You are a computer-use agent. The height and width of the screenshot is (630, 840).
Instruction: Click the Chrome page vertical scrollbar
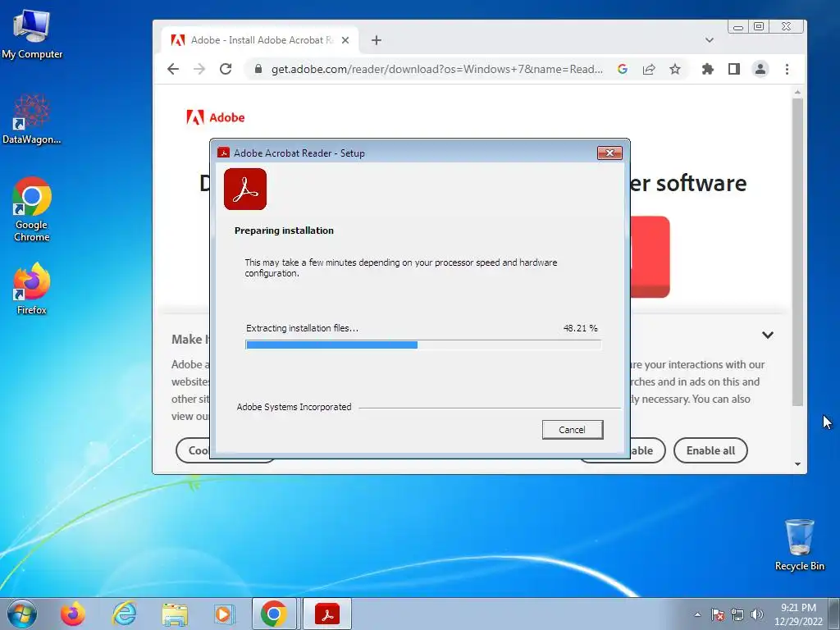[797, 252]
